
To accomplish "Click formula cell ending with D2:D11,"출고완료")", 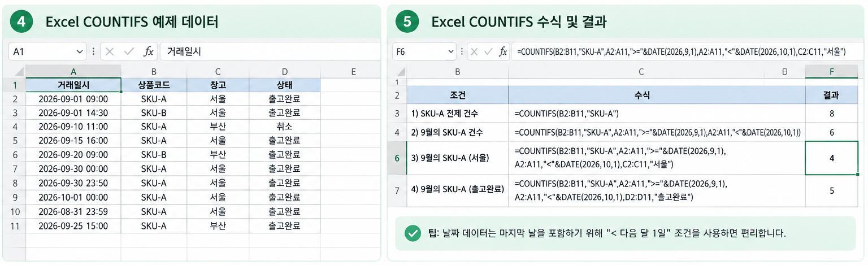I will point(657,191).
